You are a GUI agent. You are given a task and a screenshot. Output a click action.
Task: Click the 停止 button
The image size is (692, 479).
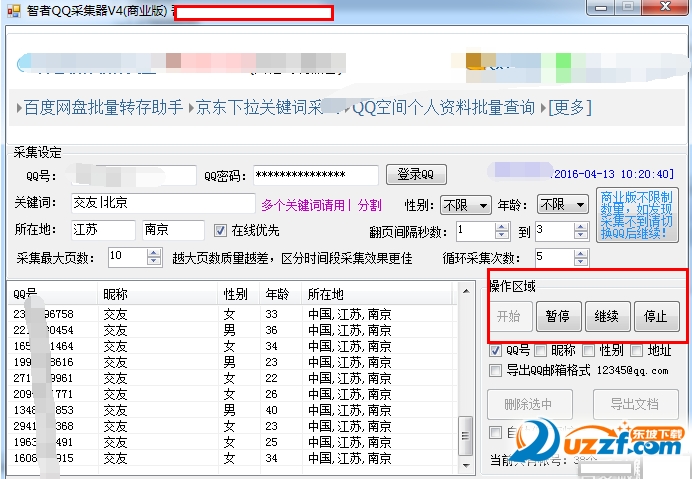(x=656, y=317)
